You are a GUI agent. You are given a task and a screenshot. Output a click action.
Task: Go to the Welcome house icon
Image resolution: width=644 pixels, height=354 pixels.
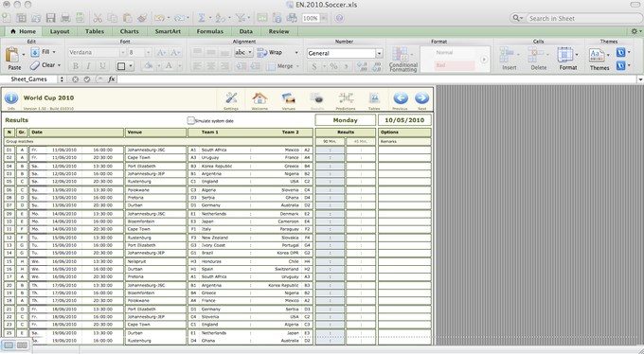pyautogui.click(x=259, y=98)
